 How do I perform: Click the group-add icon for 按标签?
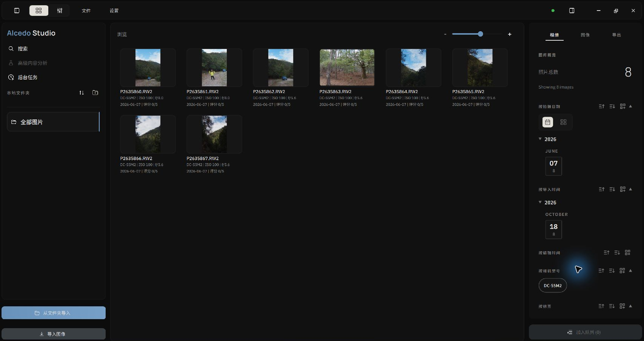[622, 306]
